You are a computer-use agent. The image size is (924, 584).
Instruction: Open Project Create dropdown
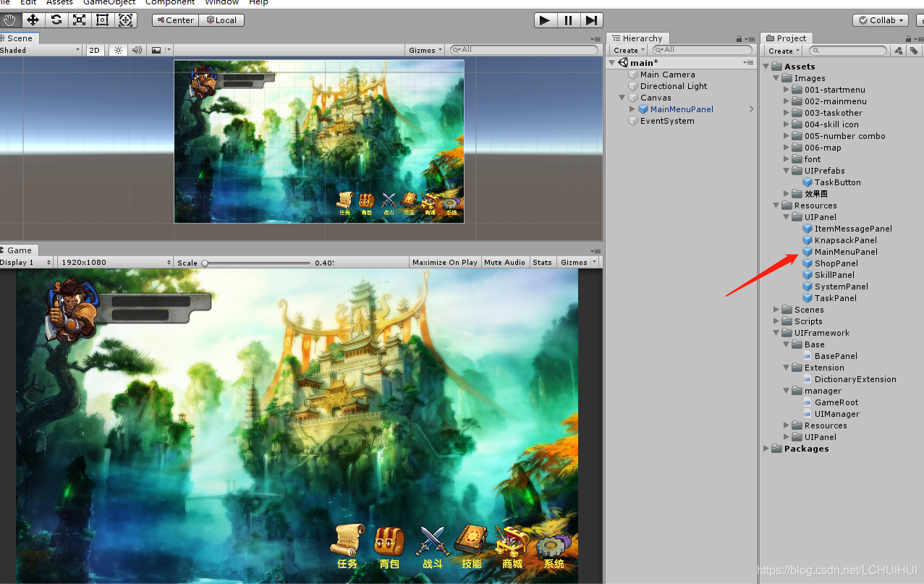(x=784, y=51)
